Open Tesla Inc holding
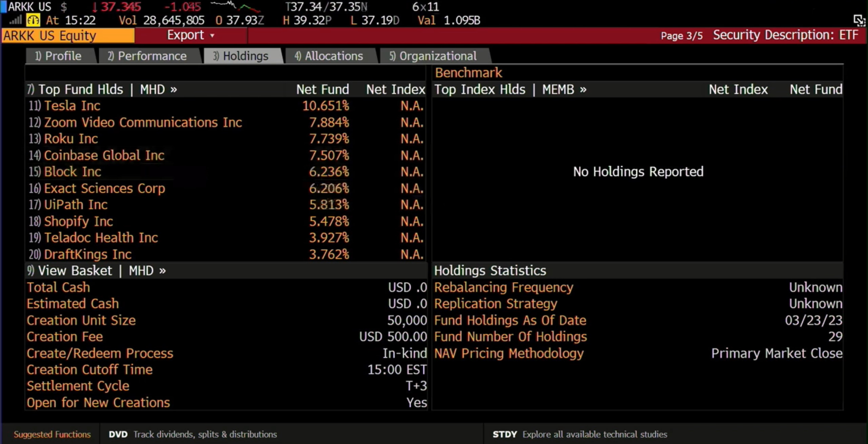868x444 pixels. 72,105
